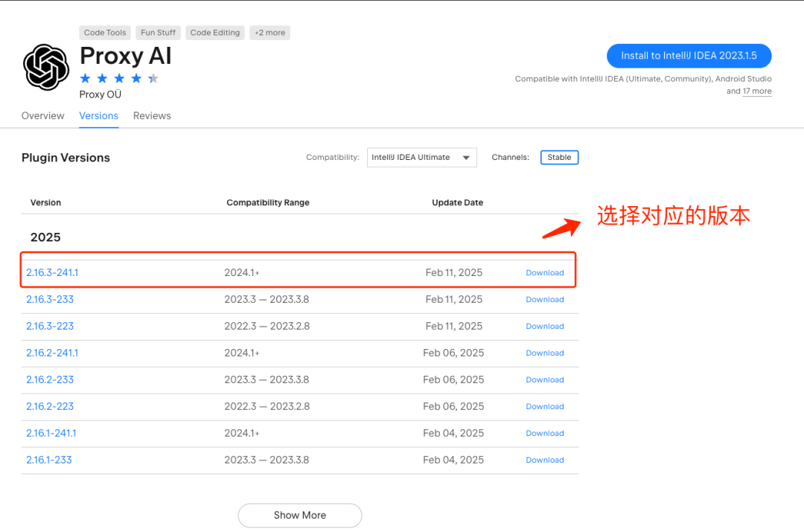Viewport: 804px width, 532px height.
Task: Open version 2.16.1-241.1 link
Action: click(x=51, y=433)
